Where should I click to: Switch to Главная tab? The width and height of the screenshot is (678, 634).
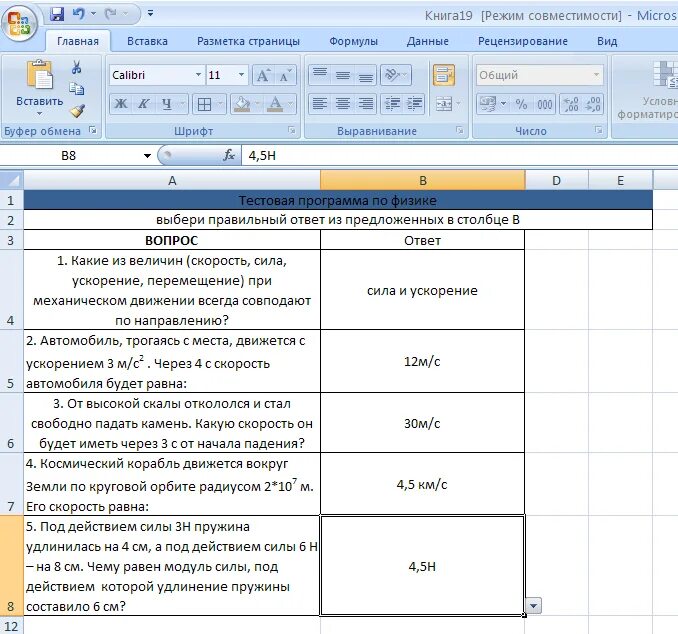coord(78,41)
